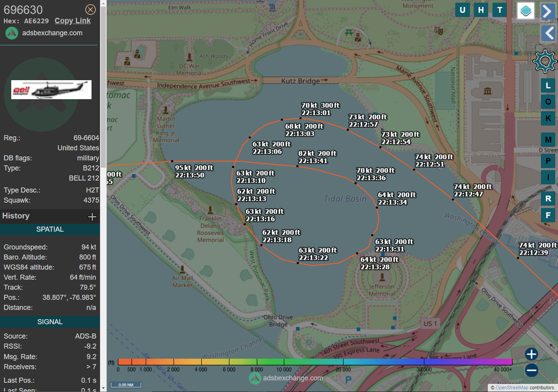Open the adsbexchange.com logo link
Image resolution: width=558 pixels, height=392 pixels.
coord(44,33)
